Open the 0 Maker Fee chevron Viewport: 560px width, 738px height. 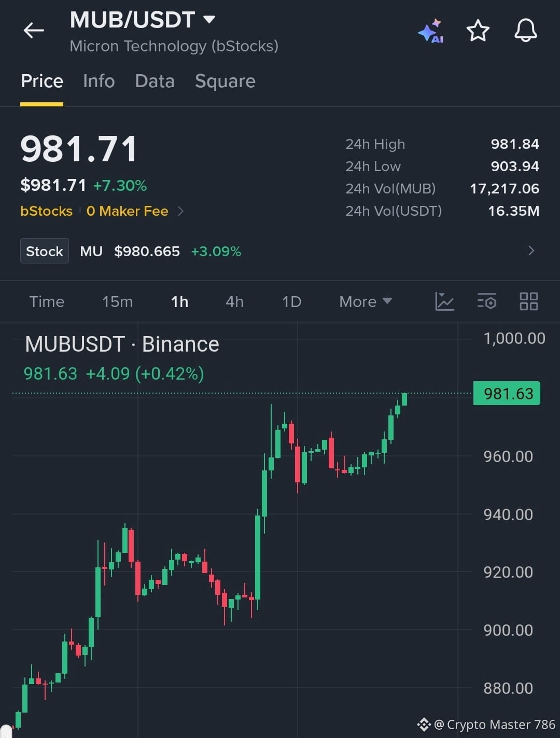tap(180, 211)
